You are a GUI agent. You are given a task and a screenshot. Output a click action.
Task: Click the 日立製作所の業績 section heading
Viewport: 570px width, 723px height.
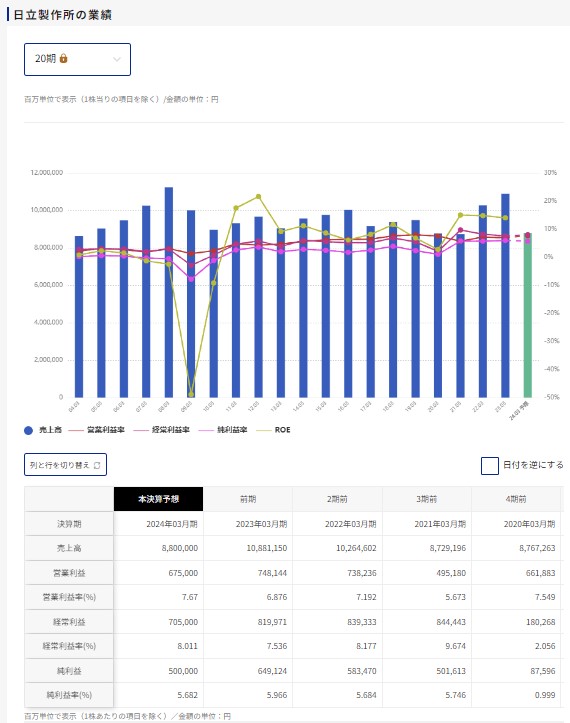click(x=62, y=15)
